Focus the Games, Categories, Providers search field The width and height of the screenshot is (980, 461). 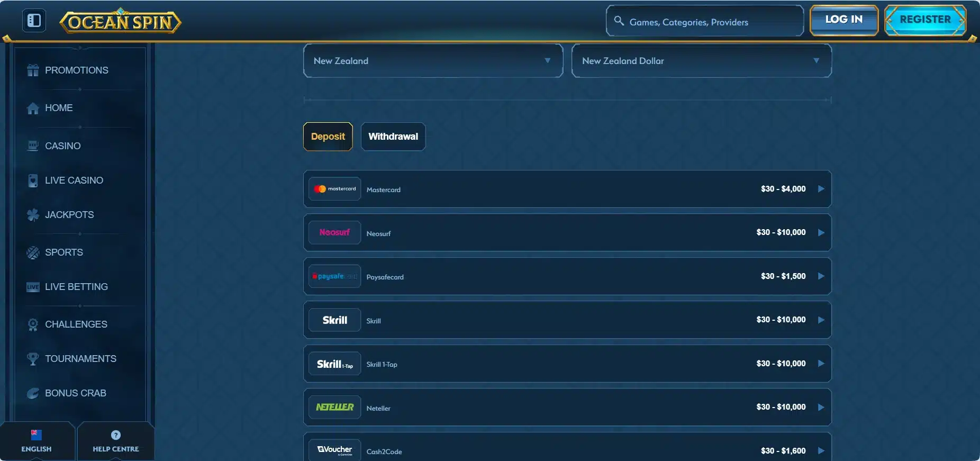[x=705, y=21]
